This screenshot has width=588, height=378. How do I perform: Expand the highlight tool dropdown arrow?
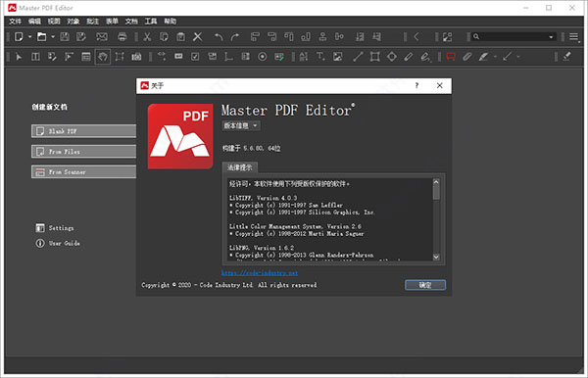click(x=495, y=57)
